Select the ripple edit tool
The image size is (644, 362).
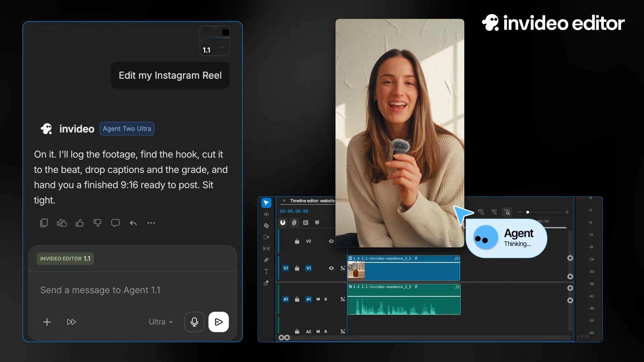pyautogui.click(x=266, y=214)
